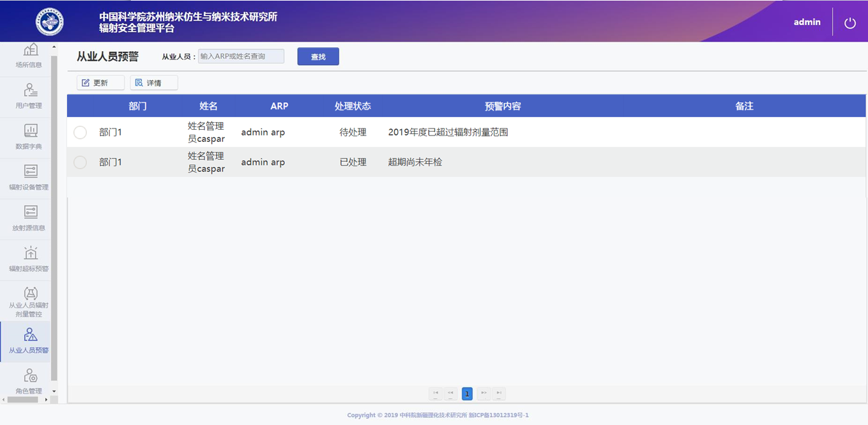Go to page 1 in pagination
This screenshot has height=425, width=868.
coord(467,394)
